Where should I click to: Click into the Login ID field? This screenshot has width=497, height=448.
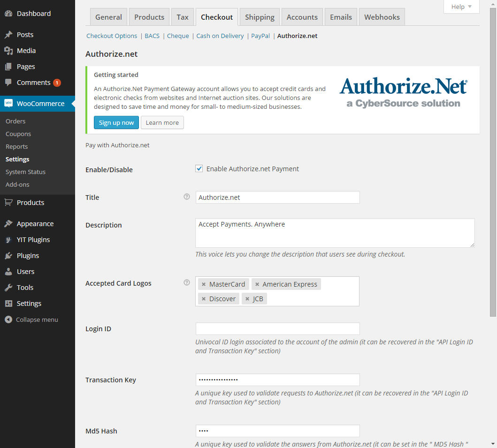tap(277, 328)
